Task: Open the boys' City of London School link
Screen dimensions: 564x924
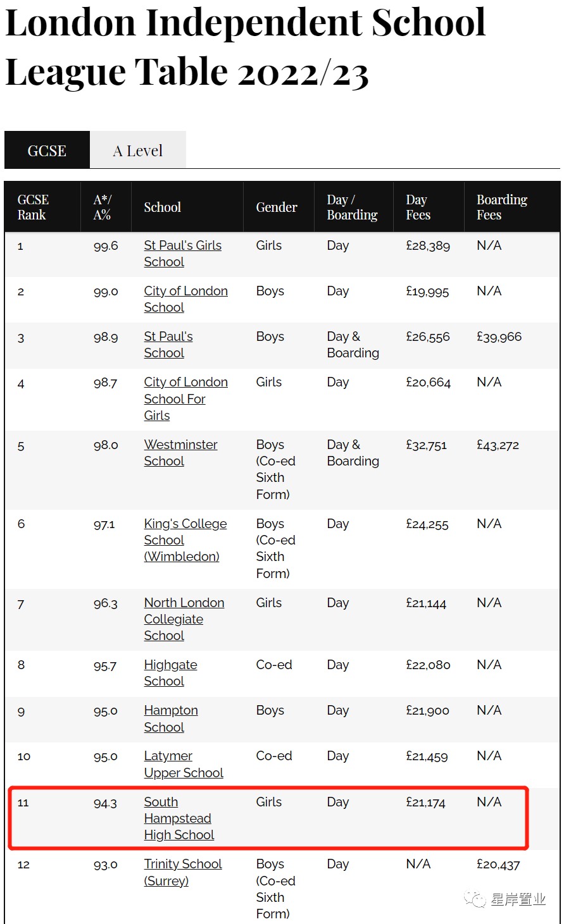Action: click(x=185, y=299)
